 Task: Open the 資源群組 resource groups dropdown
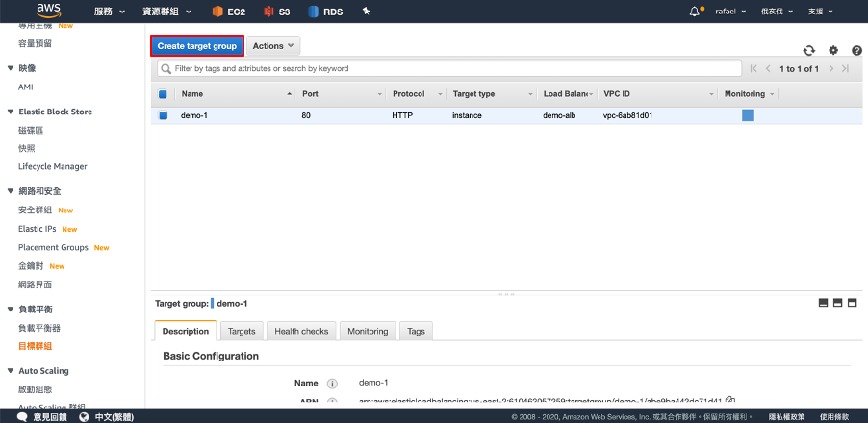tap(167, 12)
